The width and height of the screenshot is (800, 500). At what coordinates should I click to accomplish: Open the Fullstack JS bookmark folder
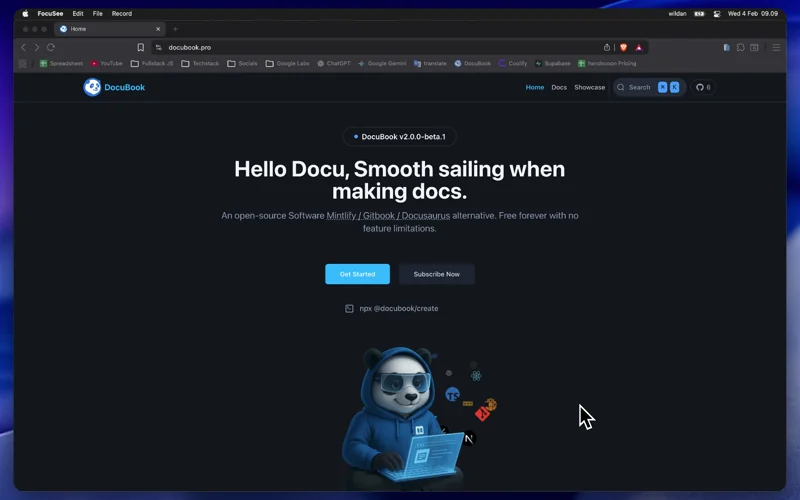[152, 63]
